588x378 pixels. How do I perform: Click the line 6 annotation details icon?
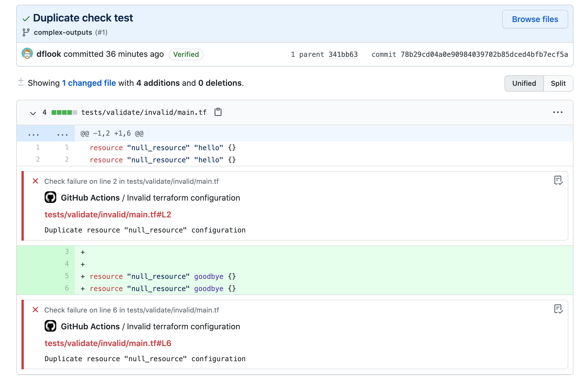click(558, 309)
